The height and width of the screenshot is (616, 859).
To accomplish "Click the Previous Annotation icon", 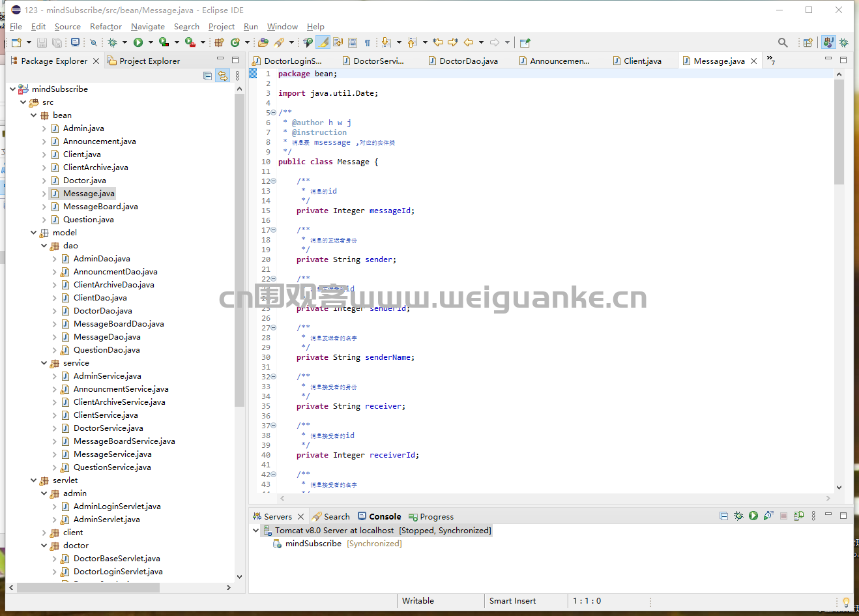I will point(412,42).
